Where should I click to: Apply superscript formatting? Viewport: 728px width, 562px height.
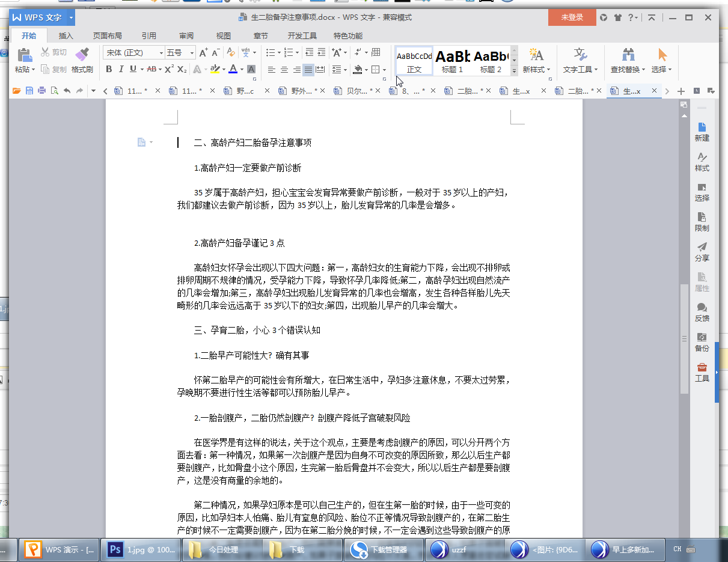[x=170, y=70]
